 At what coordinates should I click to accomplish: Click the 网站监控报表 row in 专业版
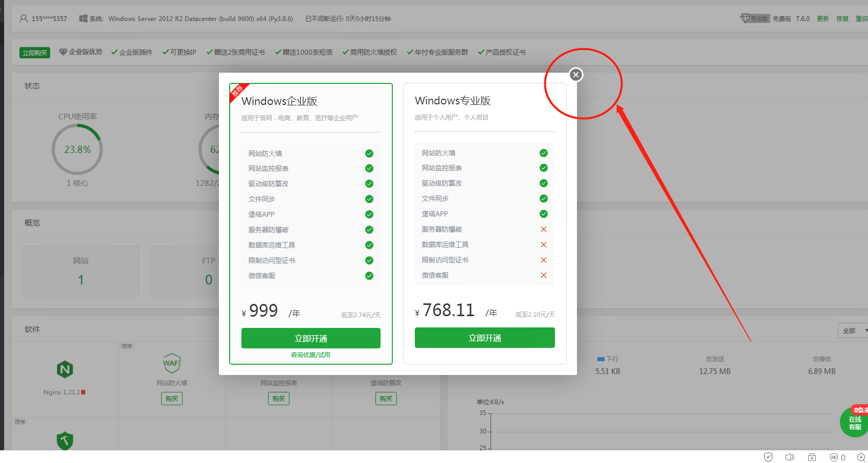tap(485, 168)
